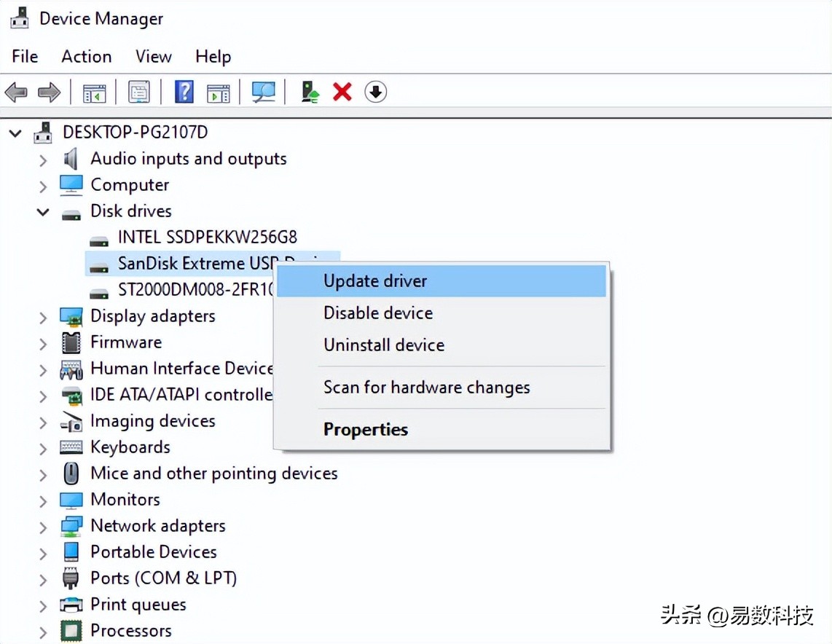Click the blue Help question mark icon
Screen dimensions: 832x644
point(184,93)
